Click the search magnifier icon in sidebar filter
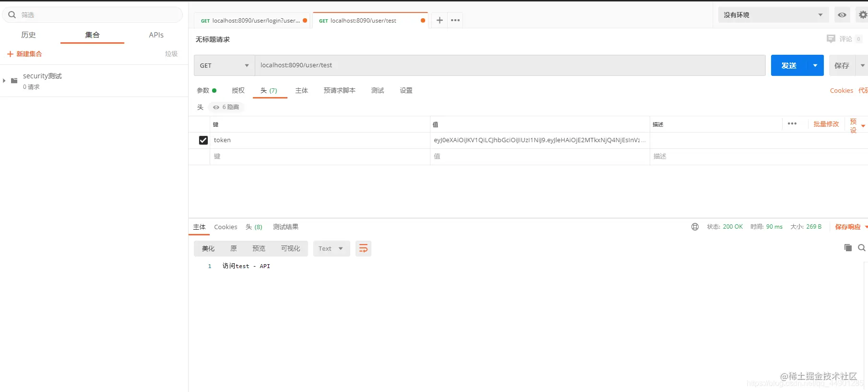The height and width of the screenshot is (392, 868). point(12,15)
